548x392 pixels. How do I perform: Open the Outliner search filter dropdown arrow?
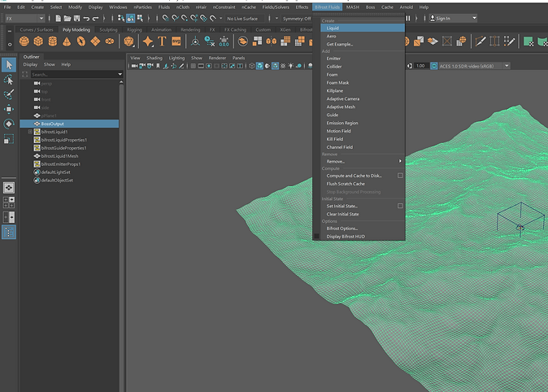point(120,74)
